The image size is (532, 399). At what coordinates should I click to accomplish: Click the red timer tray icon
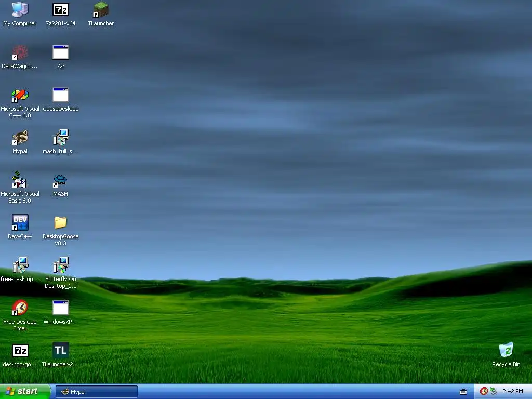click(x=484, y=392)
